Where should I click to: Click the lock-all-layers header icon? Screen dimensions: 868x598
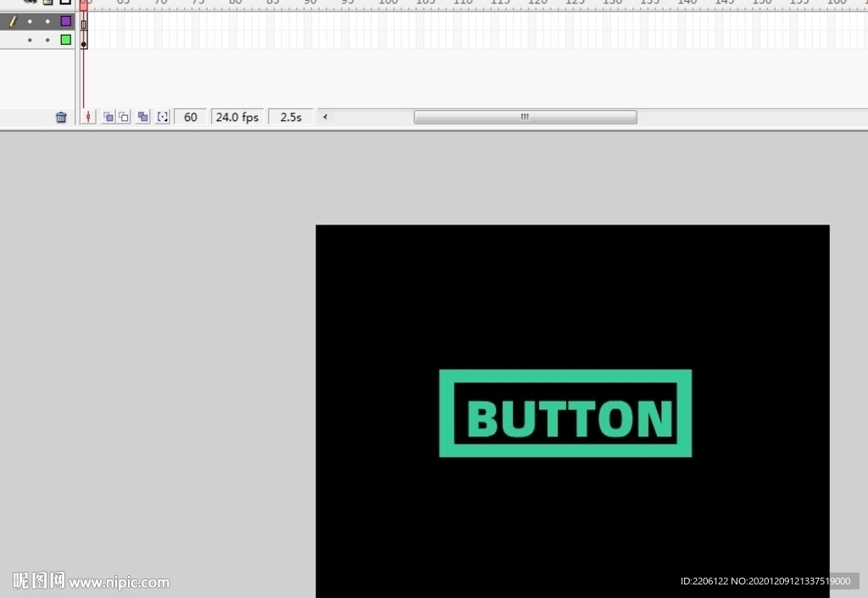click(x=48, y=3)
